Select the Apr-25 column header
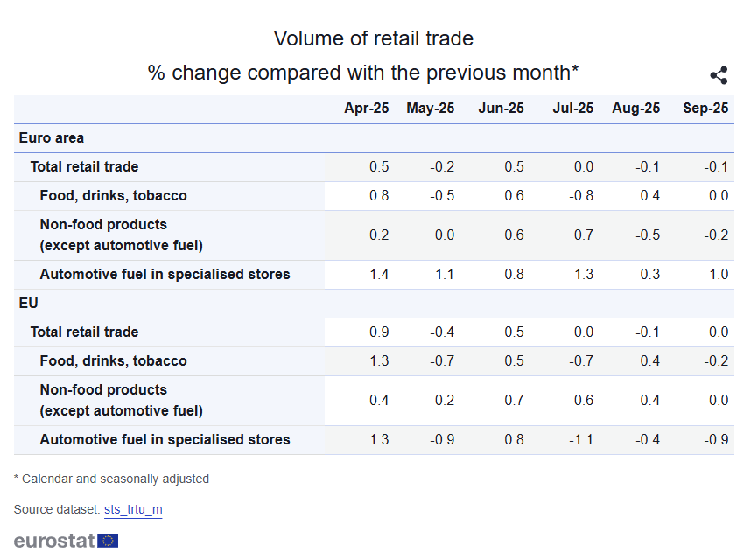The image size is (751, 560). pos(366,108)
